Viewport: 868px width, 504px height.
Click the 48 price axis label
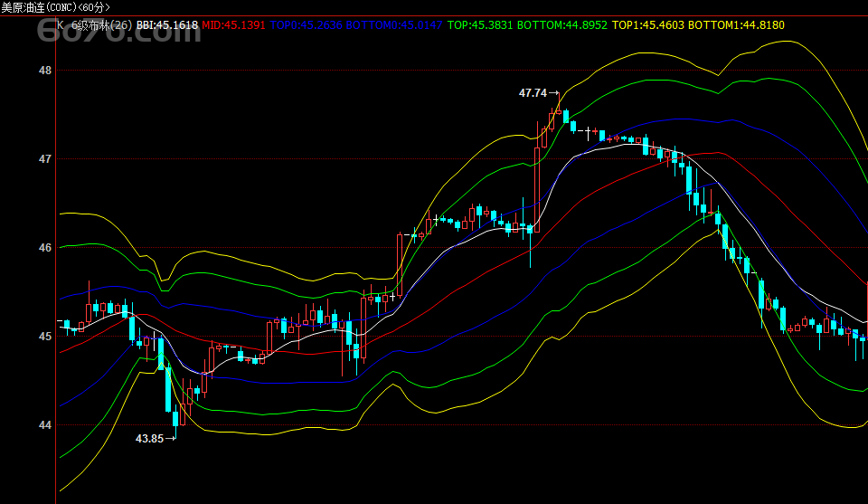(x=45, y=71)
